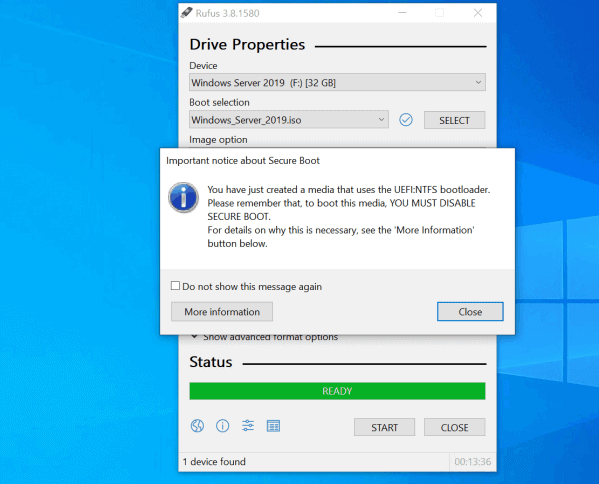599x484 pixels.
Task: Open the About information icon in Rufus
Action: click(222, 426)
